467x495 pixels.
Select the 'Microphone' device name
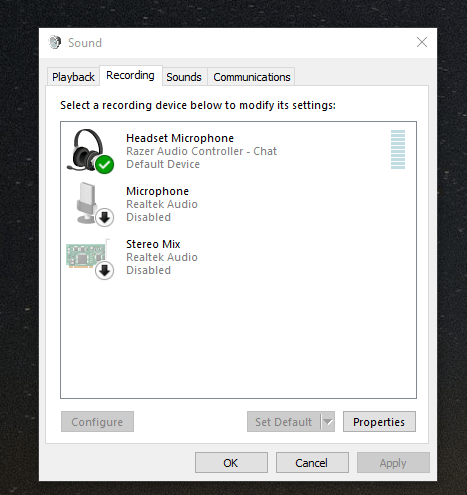point(157,191)
